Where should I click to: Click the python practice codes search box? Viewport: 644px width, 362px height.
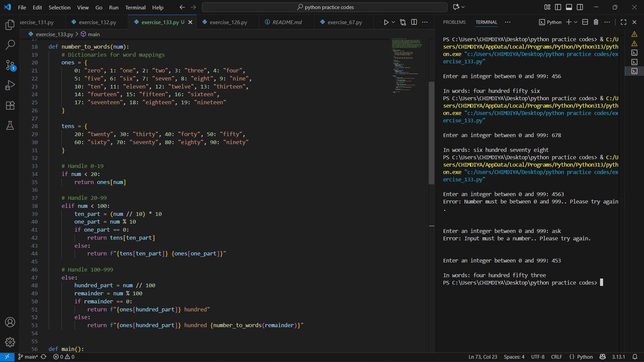[x=325, y=8]
